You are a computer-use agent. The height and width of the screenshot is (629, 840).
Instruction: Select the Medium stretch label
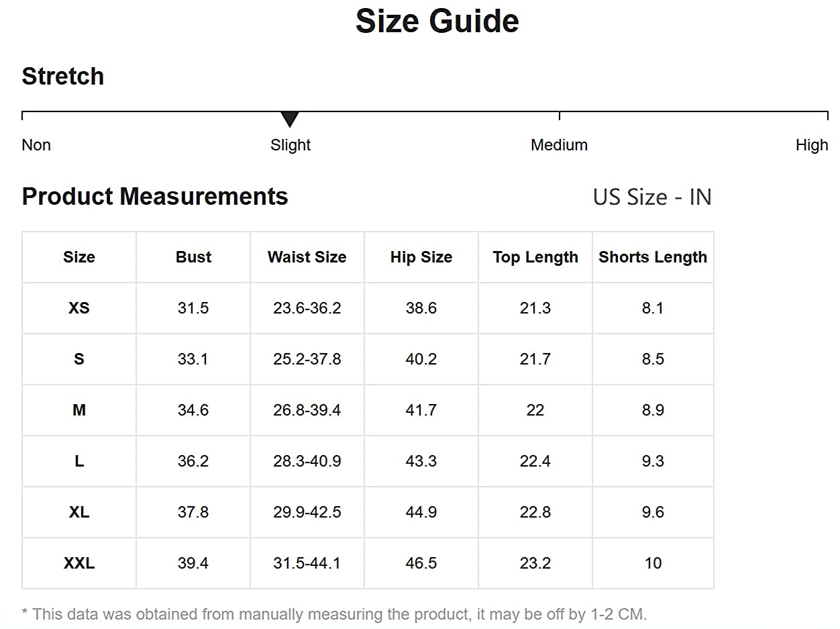click(x=559, y=145)
